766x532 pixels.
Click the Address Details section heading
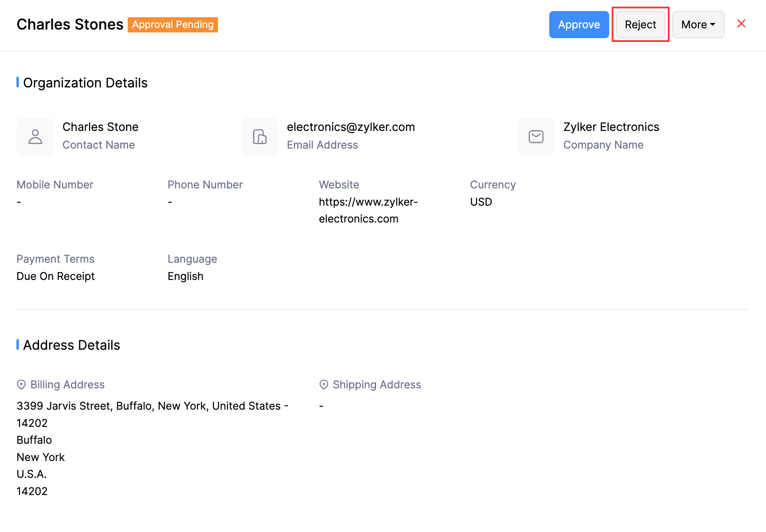pos(71,345)
